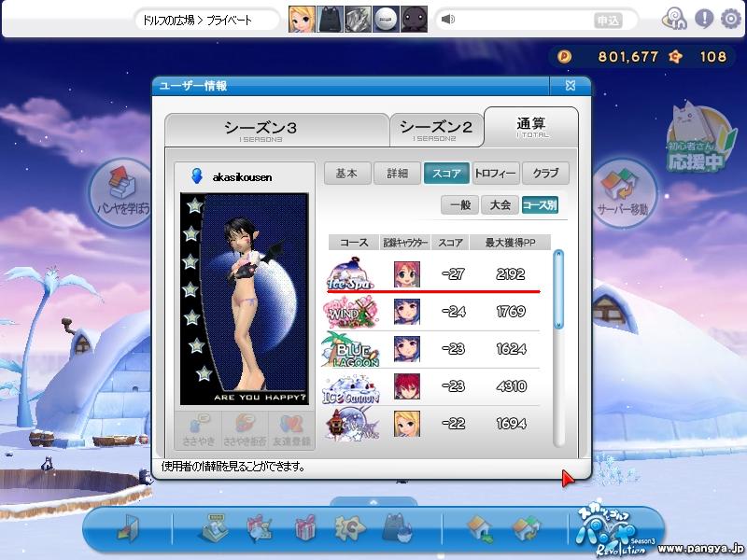The width and height of the screenshot is (747, 560).
Task: Click the Ice Spa course logo
Action: coord(351,273)
